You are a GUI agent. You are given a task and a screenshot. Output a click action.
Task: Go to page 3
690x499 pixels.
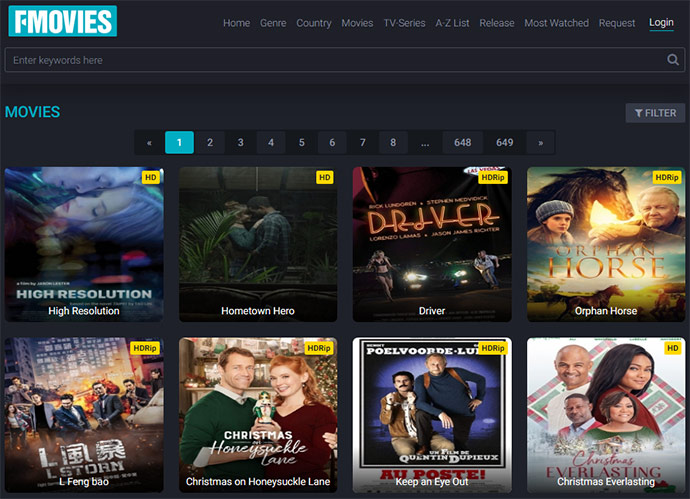[240, 143]
